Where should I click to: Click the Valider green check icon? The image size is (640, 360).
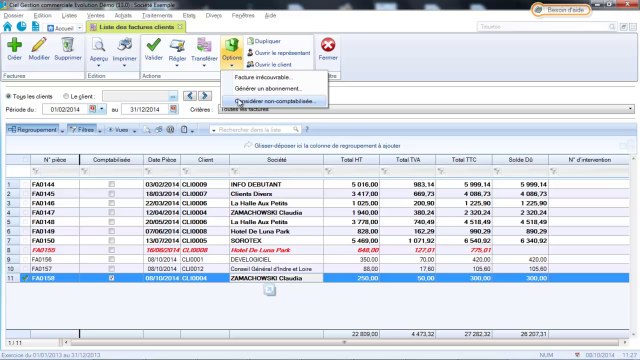(x=153, y=45)
